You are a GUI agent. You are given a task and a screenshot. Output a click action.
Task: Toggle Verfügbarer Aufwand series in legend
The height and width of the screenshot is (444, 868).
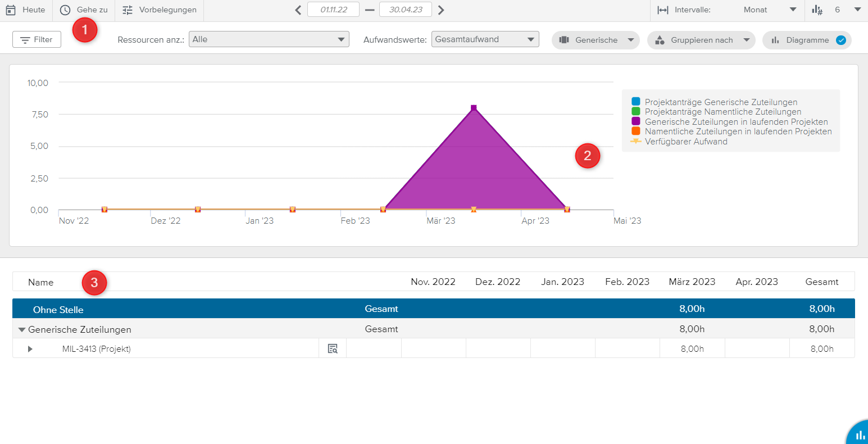point(685,142)
